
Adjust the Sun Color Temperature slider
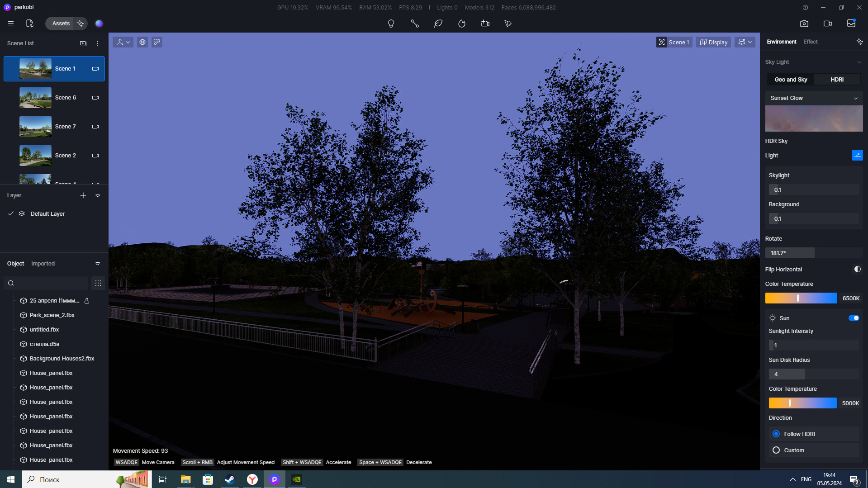(802, 403)
